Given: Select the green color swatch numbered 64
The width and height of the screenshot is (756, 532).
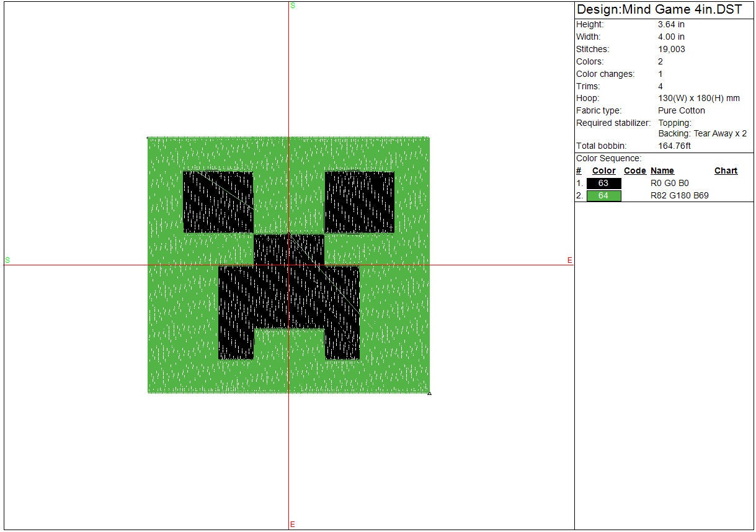Looking at the screenshot, I should tap(603, 196).
